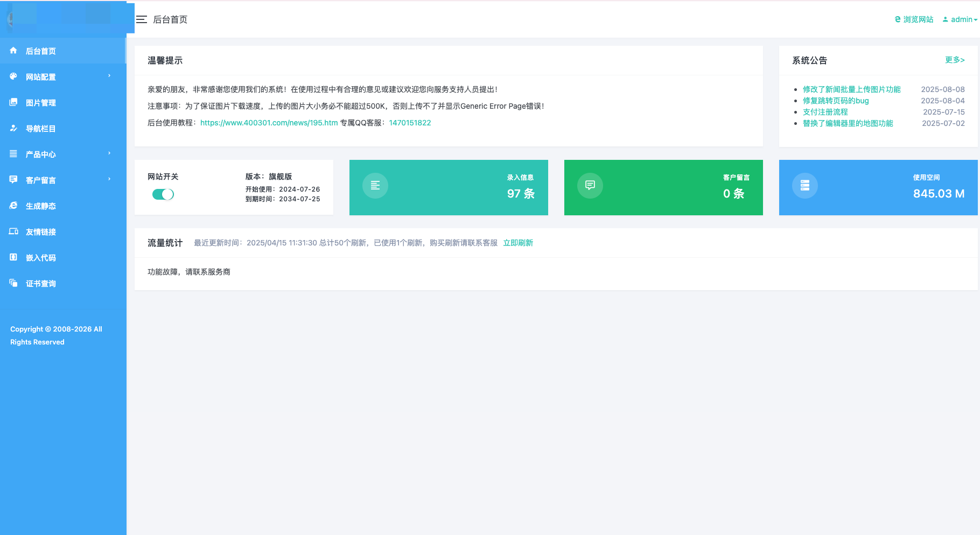Click the Copyright 2008-2026 footer text

point(56,335)
